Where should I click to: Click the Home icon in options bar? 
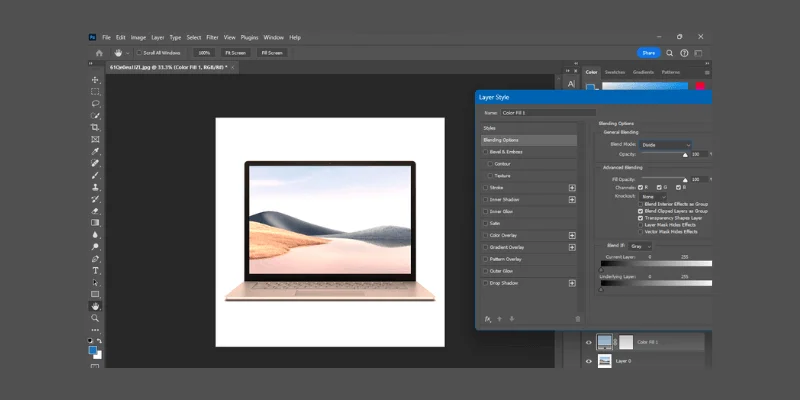click(x=99, y=53)
